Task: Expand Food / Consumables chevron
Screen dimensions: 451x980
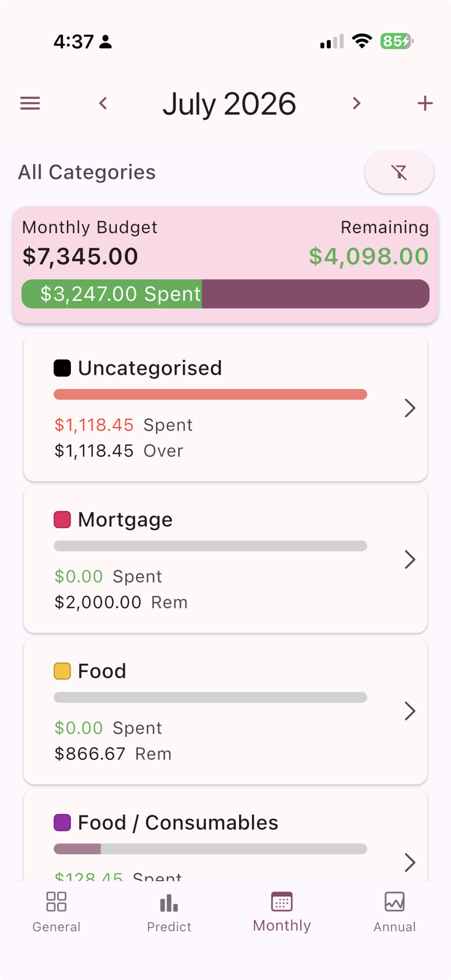Action: pyautogui.click(x=410, y=862)
